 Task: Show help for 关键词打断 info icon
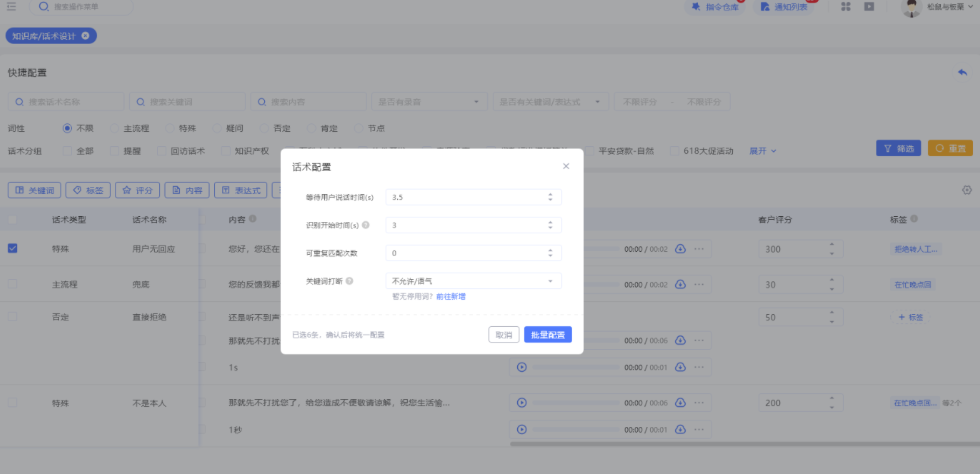349,281
